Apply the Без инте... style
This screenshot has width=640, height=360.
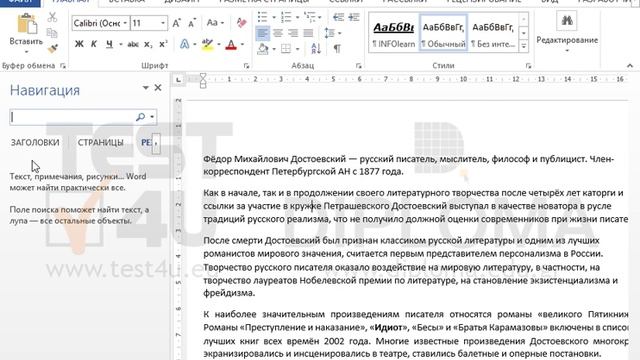pos(493,32)
